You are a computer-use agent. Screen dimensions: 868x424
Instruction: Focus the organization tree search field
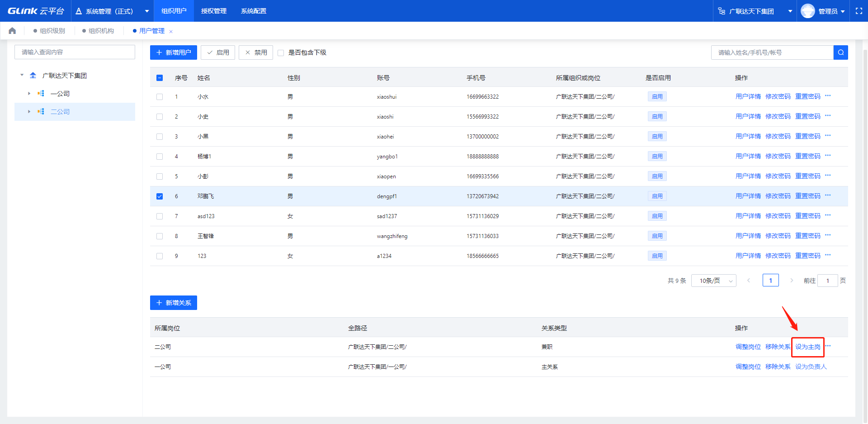[x=75, y=52]
